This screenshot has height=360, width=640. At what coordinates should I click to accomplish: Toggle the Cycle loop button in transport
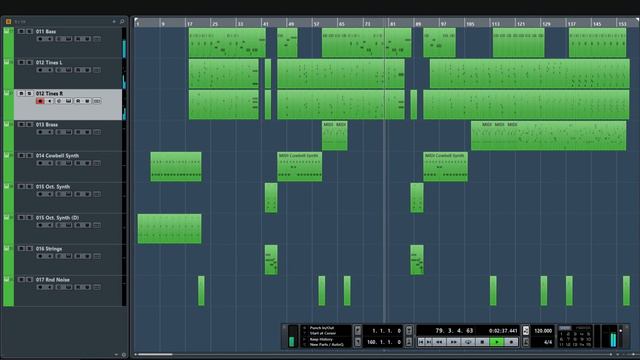click(x=469, y=342)
